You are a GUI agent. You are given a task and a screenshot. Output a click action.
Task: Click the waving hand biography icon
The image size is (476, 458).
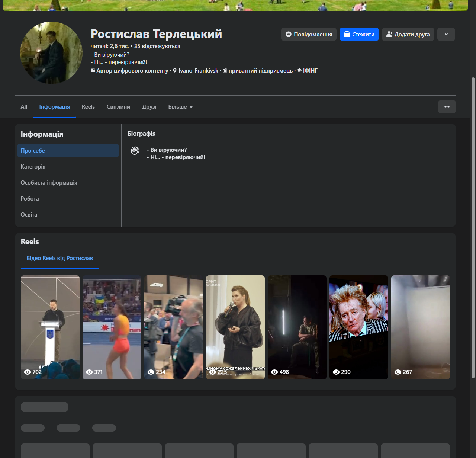(x=135, y=150)
